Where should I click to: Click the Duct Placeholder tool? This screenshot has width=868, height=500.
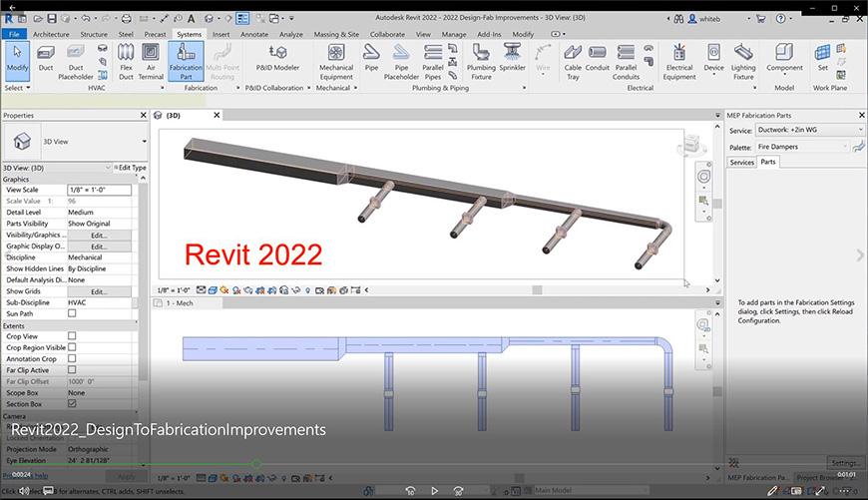click(76, 62)
